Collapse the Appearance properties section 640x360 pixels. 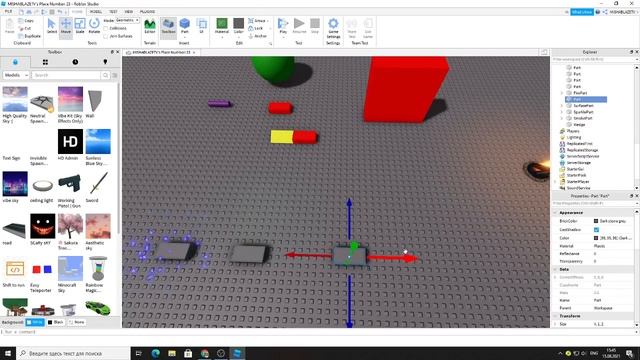click(555, 213)
